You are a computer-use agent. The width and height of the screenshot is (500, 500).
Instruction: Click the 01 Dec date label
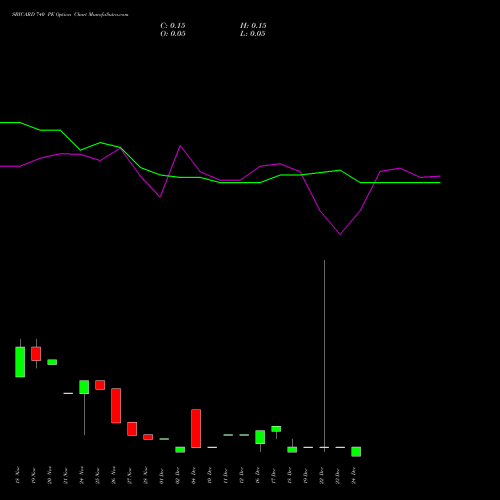click(162, 475)
